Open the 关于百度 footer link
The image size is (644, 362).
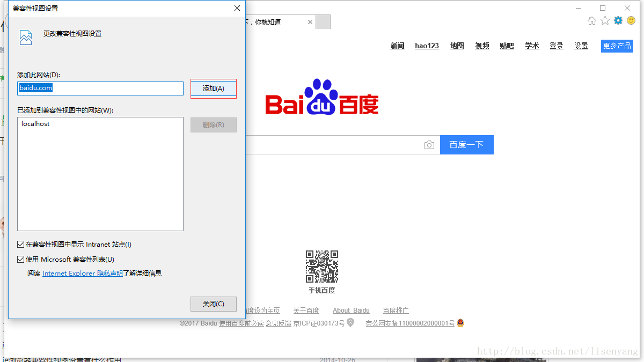pyautogui.click(x=306, y=311)
